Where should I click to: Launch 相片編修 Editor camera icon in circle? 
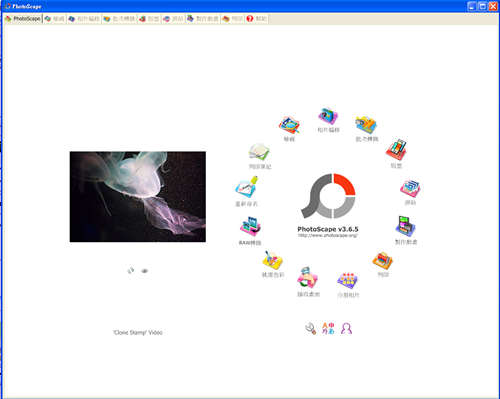(328, 116)
